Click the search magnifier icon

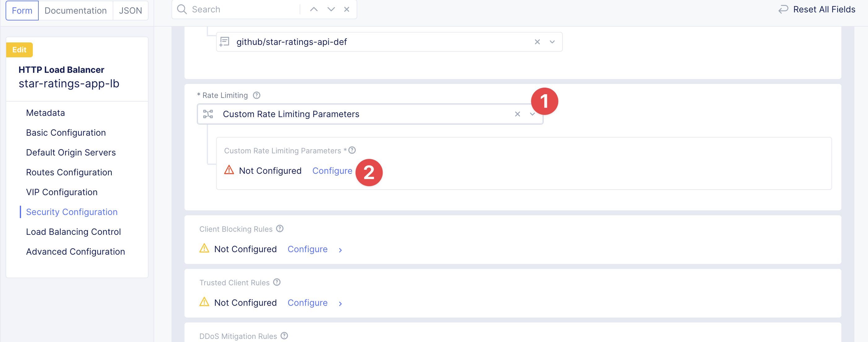[182, 9]
